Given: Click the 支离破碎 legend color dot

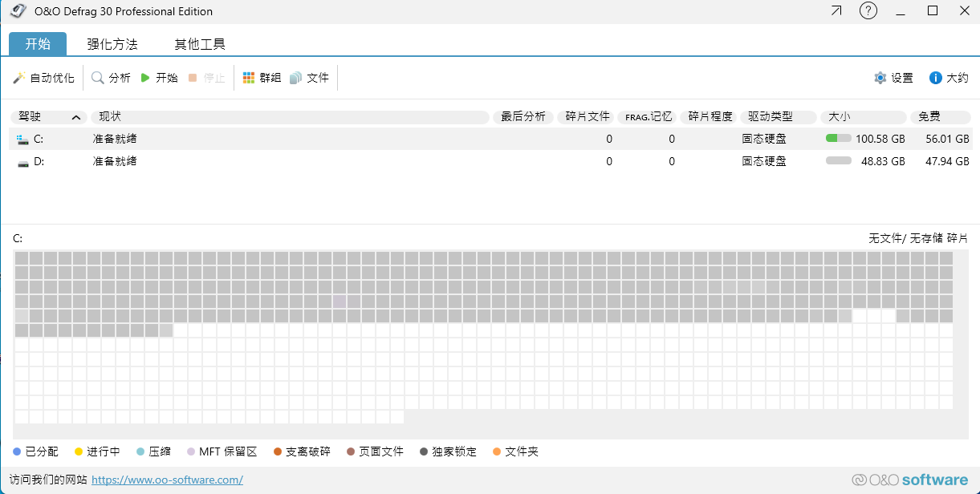Looking at the screenshot, I should coord(278,451).
